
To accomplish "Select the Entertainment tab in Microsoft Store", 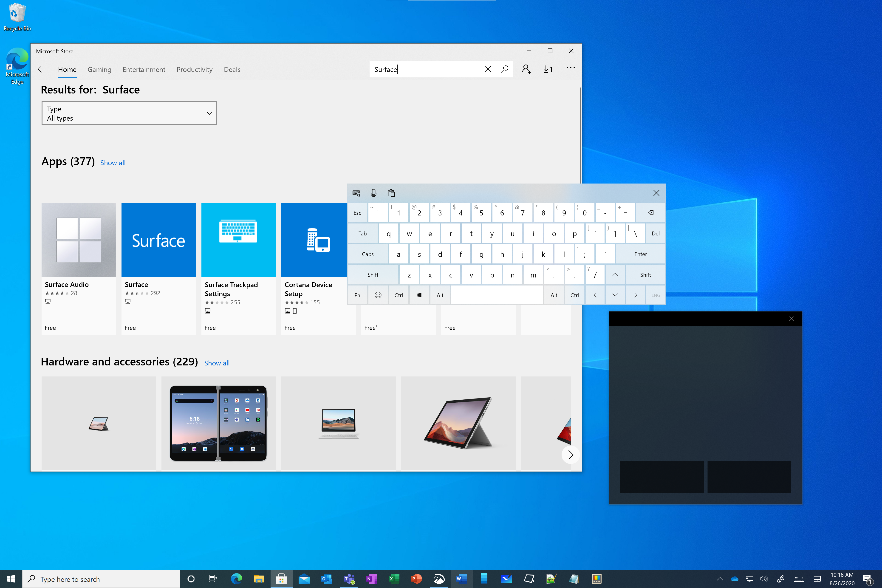I will tap(144, 69).
